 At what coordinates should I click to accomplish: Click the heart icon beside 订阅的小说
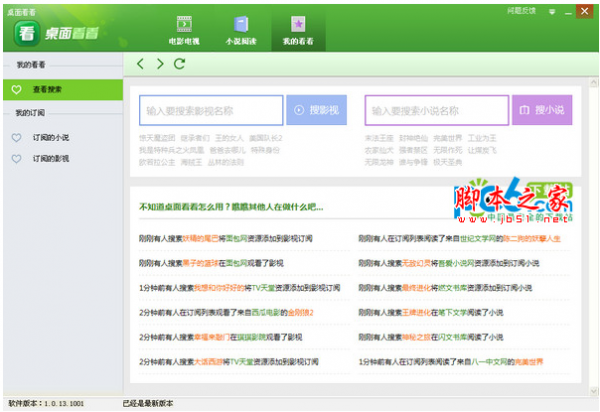(x=16, y=137)
